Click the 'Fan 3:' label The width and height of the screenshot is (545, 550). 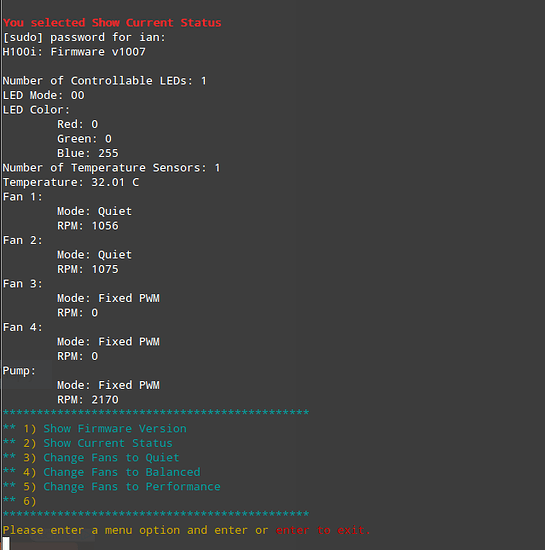[22, 284]
